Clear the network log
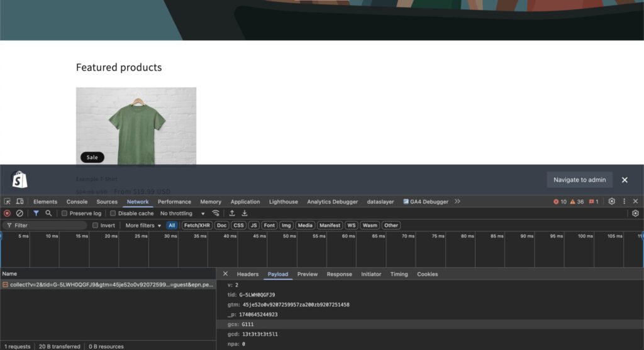 pos(19,214)
